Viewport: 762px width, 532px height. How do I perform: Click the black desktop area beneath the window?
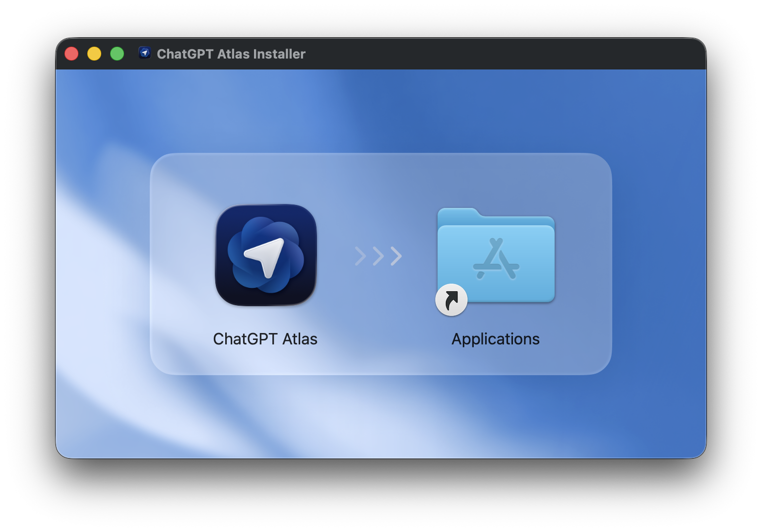pos(381,496)
